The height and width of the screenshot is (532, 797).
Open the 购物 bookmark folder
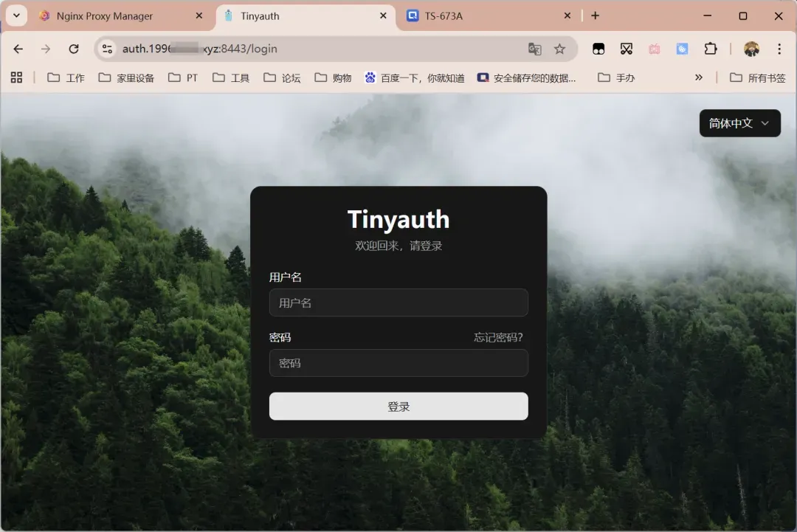tap(333, 77)
